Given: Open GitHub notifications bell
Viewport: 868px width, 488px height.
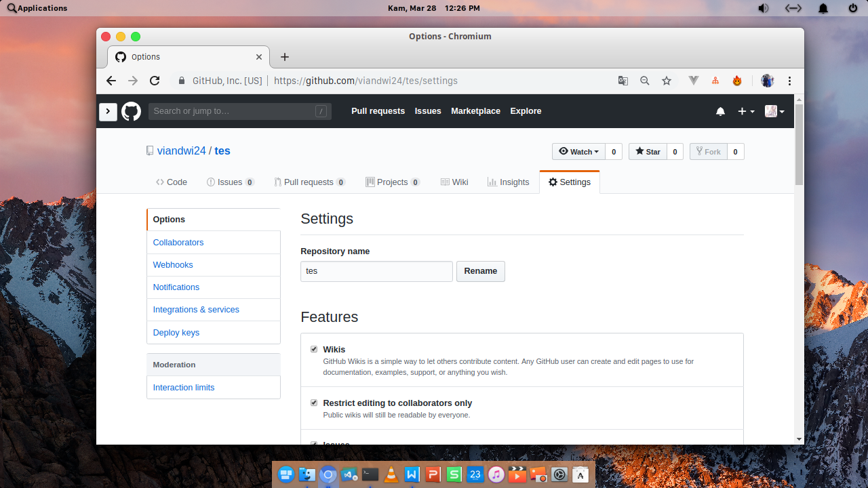Looking at the screenshot, I should pyautogui.click(x=720, y=111).
